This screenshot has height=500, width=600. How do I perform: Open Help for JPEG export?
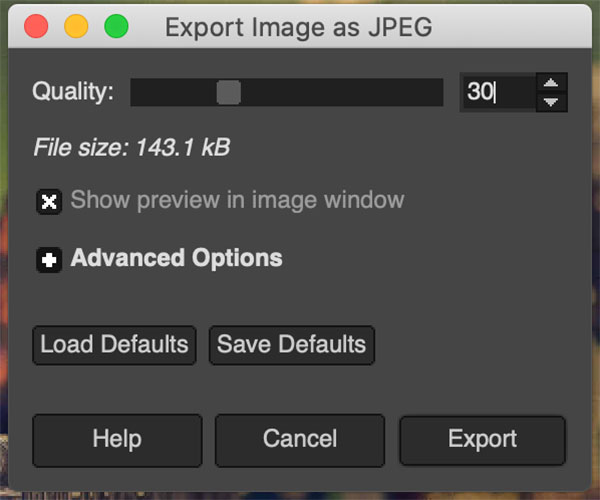(x=116, y=439)
